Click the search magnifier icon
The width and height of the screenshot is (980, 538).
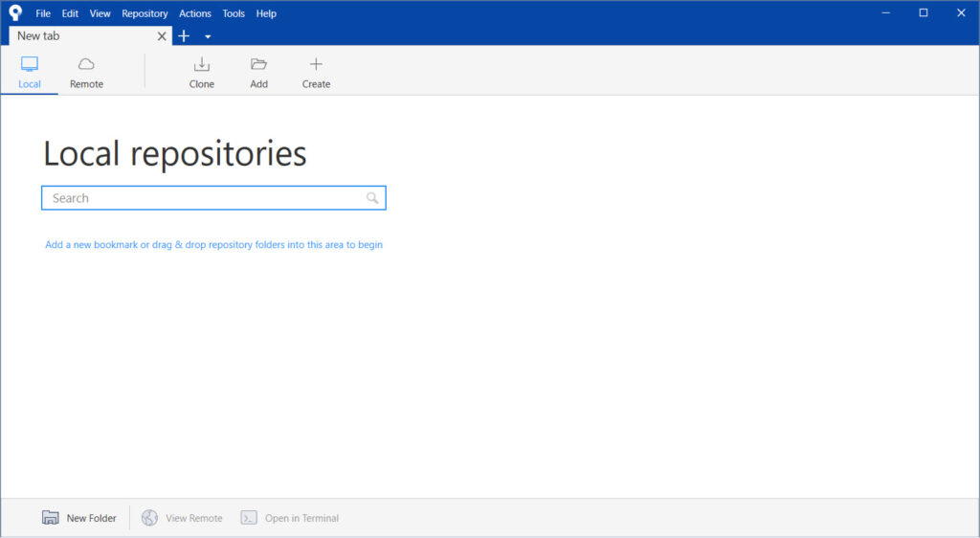(x=372, y=198)
